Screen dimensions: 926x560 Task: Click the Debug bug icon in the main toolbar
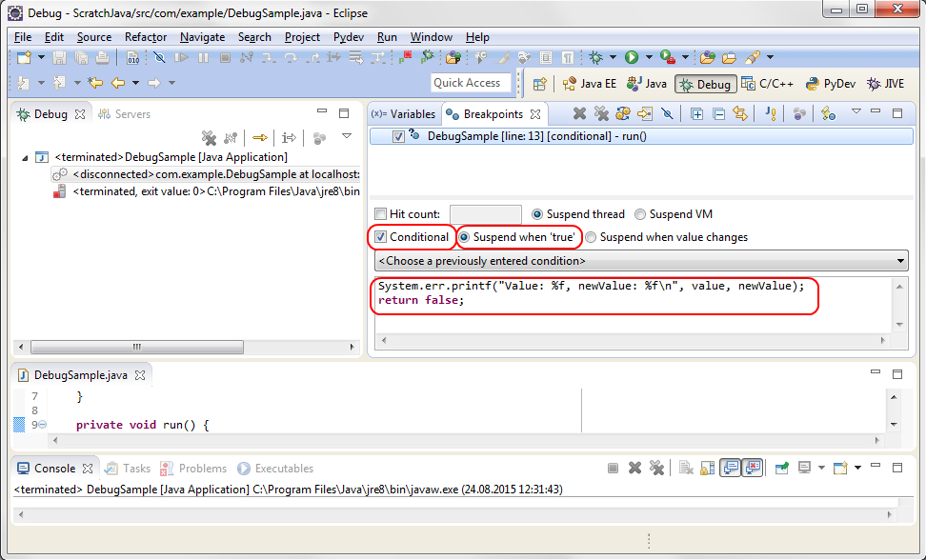(595, 57)
